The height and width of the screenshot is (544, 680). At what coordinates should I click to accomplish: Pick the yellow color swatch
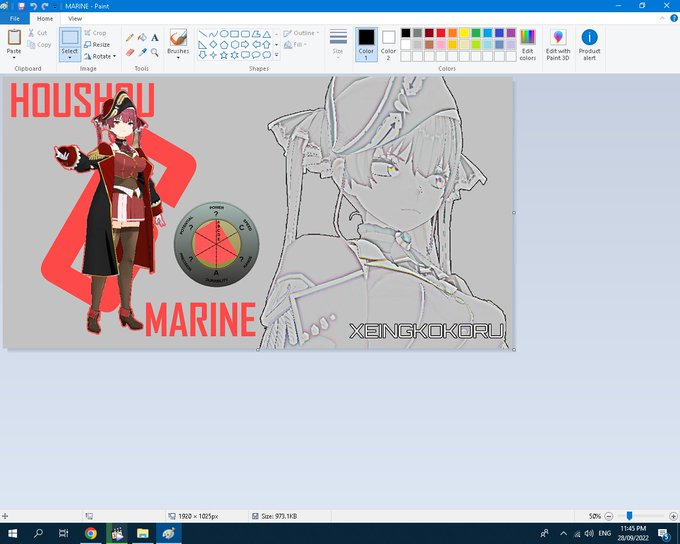pyautogui.click(x=464, y=33)
